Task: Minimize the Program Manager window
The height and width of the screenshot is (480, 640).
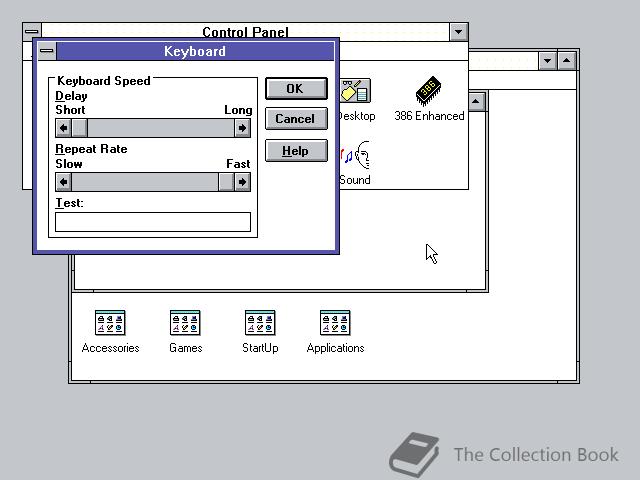Action: (547, 61)
